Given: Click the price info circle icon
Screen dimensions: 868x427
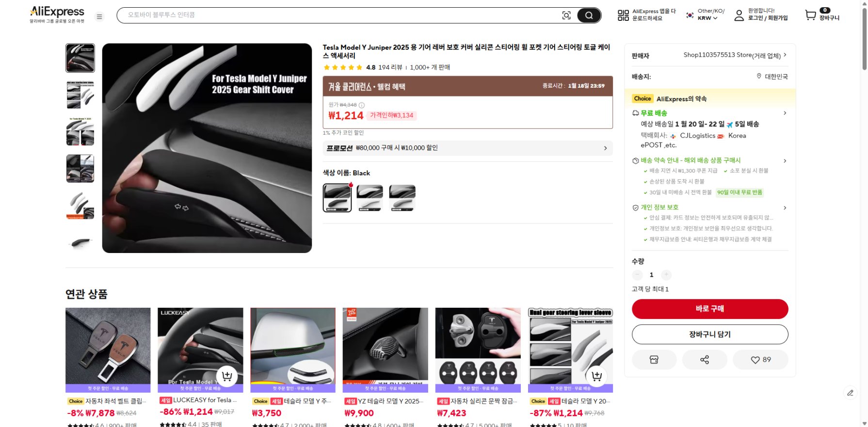Looking at the screenshot, I should tap(361, 105).
